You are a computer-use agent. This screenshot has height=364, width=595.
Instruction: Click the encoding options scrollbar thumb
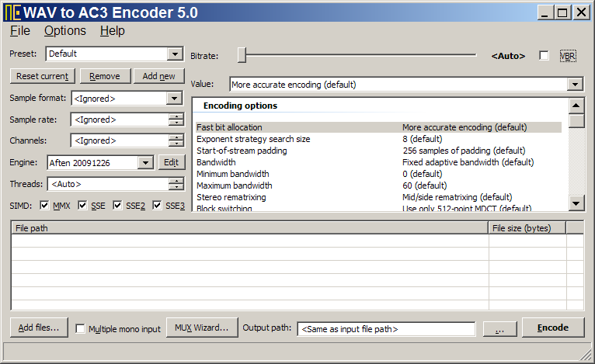pyautogui.click(x=576, y=120)
